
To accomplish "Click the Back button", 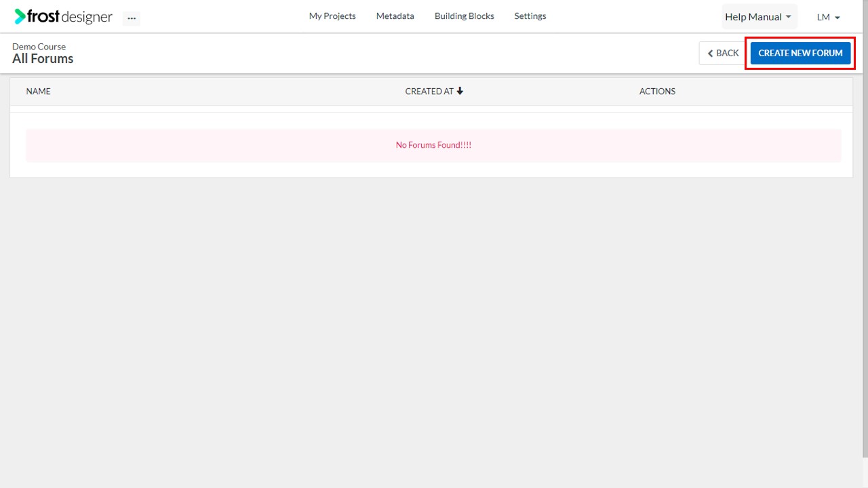I will [723, 53].
